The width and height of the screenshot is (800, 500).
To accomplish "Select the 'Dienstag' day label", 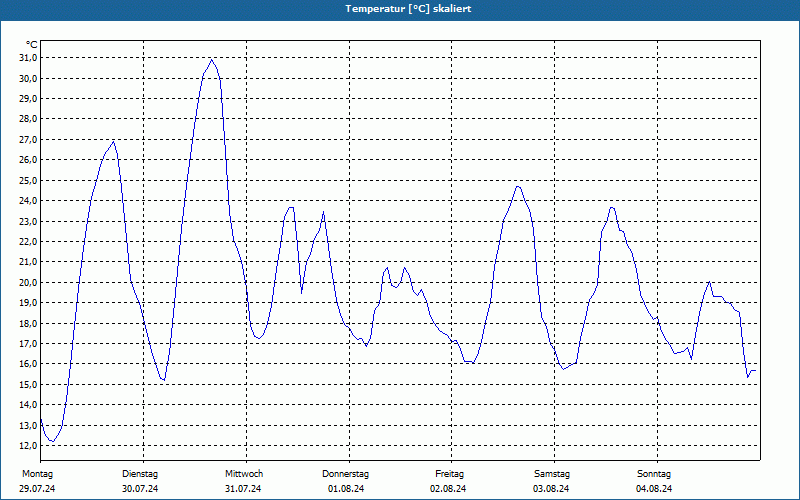I will click(x=140, y=474).
